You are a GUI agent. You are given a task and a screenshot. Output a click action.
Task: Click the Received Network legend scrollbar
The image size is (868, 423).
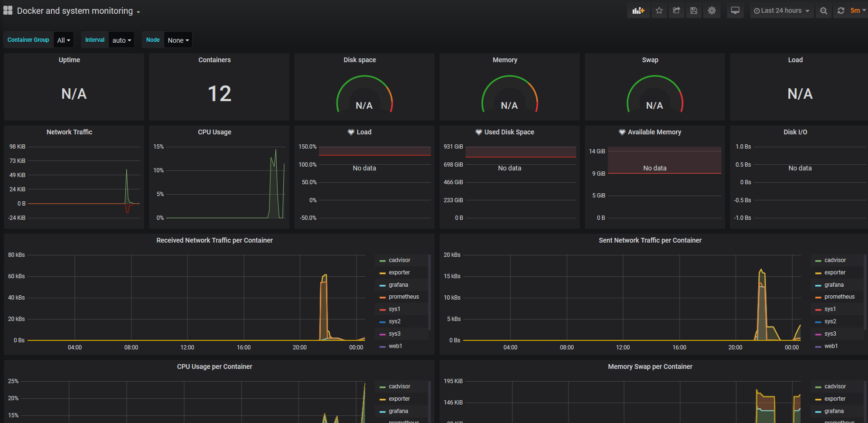tap(429, 292)
